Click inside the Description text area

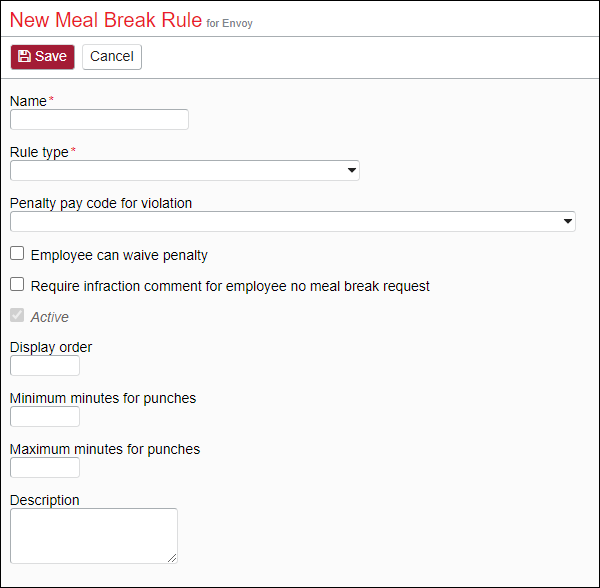tap(93, 535)
